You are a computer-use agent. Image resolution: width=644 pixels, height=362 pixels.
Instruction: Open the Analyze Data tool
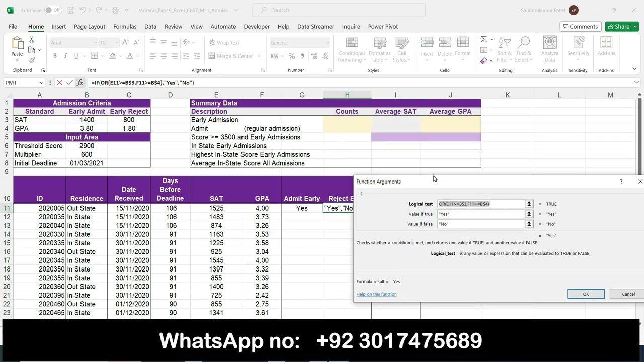tap(550, 49)
